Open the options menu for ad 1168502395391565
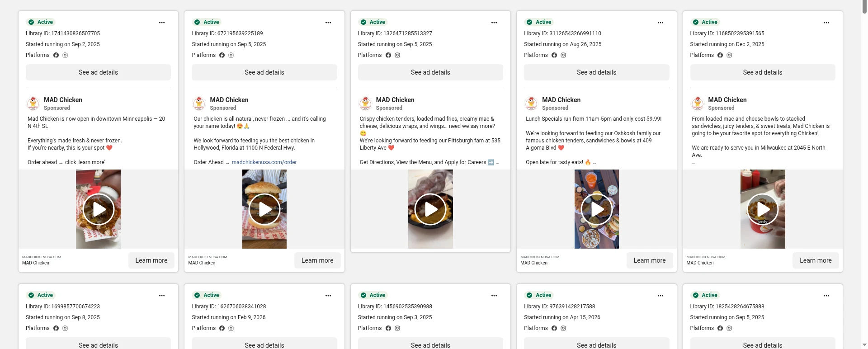The height and width of the screenshot is (349, 868). click(x=826, y=23)
